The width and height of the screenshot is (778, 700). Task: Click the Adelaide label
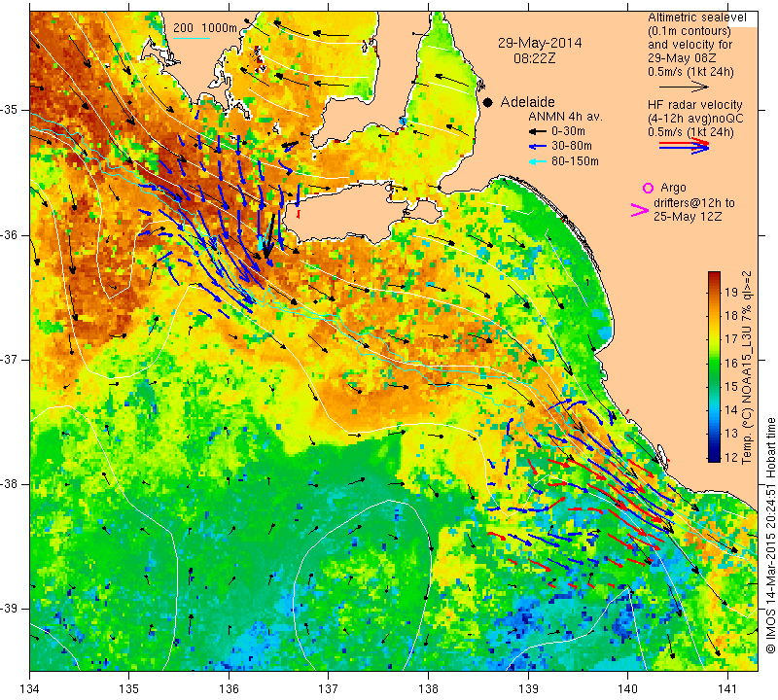(x=527, y=102)
